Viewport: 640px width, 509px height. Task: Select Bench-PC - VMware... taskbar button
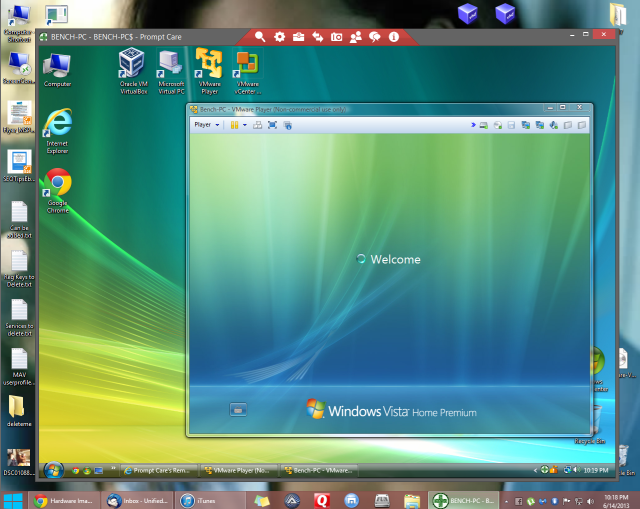[320, 471]
